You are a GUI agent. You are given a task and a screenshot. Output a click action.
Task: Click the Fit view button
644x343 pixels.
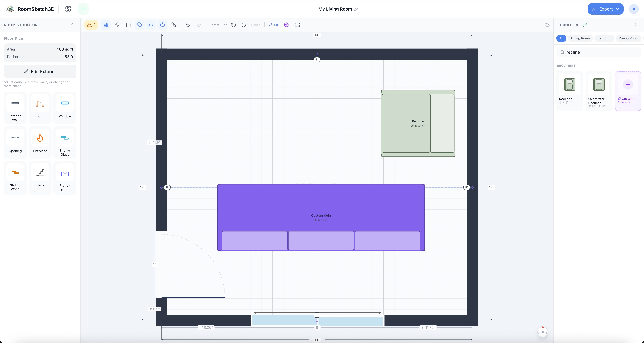[274, 25]
